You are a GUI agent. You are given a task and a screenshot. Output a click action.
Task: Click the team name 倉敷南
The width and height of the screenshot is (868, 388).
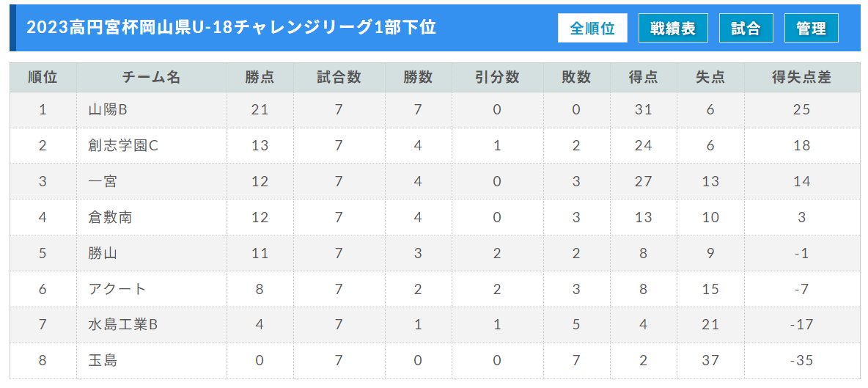click(110, 218)
